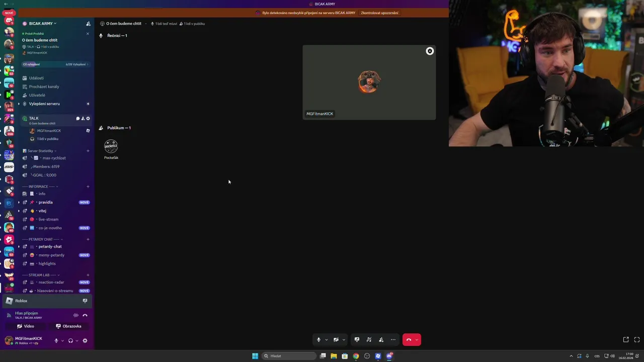Open Windows Start menu

click(255, 356)
